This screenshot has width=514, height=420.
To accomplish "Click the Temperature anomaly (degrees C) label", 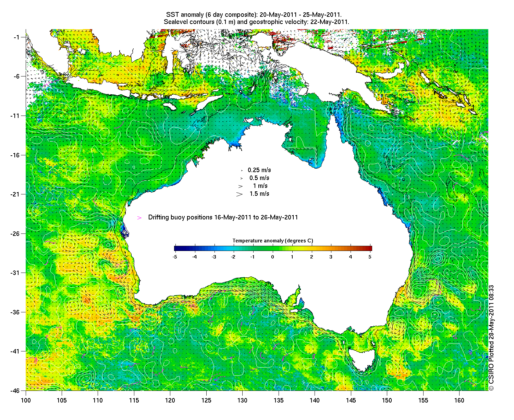I will [x=273, y=241].
